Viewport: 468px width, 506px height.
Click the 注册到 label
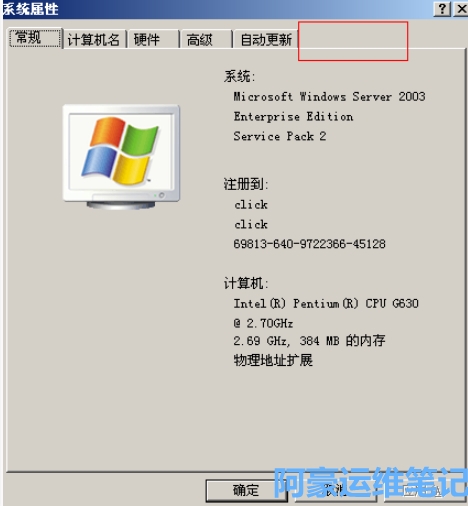[246, 184]
